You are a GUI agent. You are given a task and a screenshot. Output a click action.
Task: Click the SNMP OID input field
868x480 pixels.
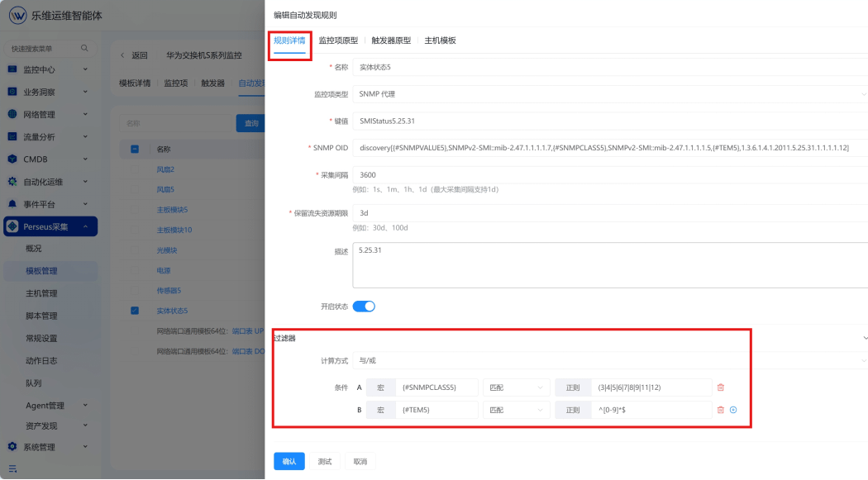(x=610, y=148)
